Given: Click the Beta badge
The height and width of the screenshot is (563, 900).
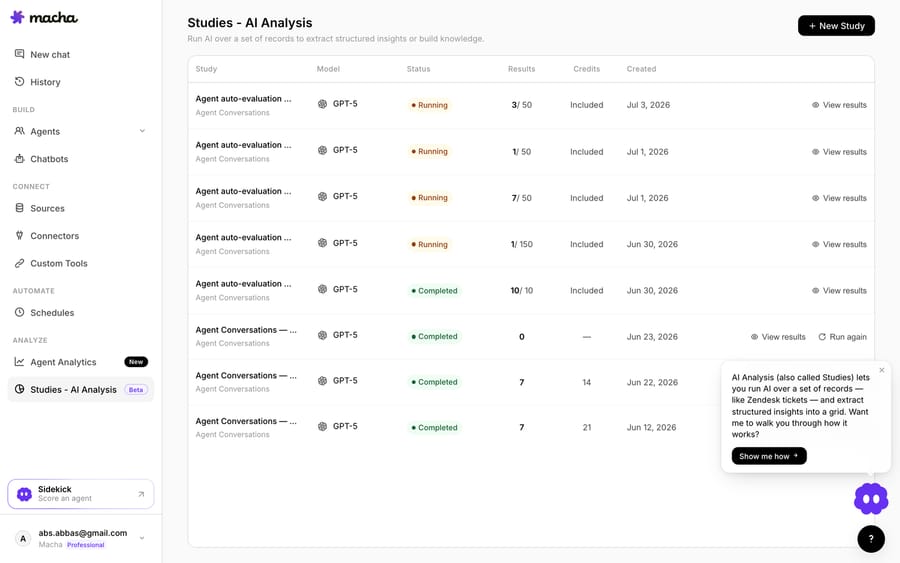Looking at the screenshot, I should 136,390.
